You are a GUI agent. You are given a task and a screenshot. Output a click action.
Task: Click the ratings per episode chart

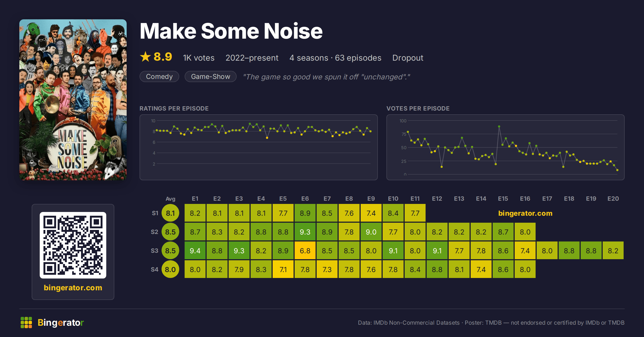pos(259,147)
